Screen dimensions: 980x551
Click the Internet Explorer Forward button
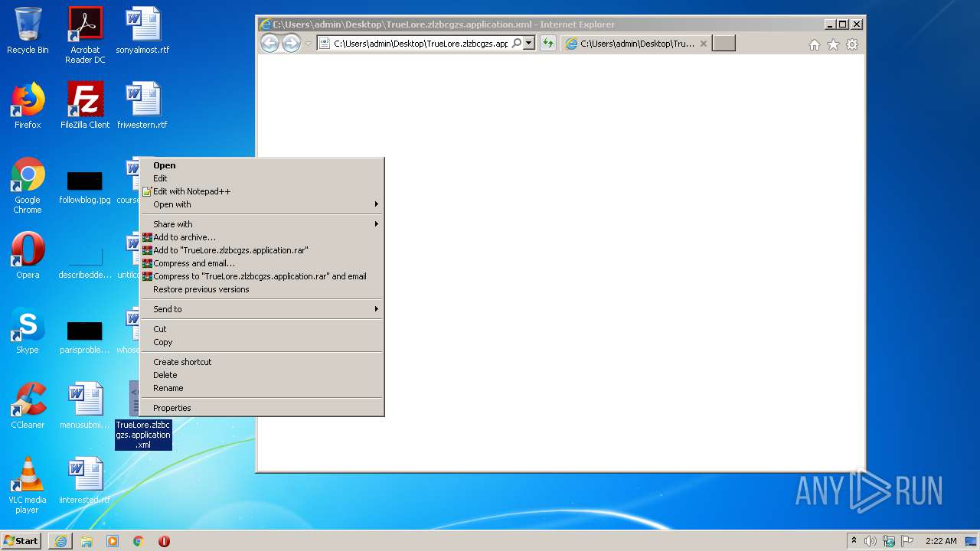(291, 44)
